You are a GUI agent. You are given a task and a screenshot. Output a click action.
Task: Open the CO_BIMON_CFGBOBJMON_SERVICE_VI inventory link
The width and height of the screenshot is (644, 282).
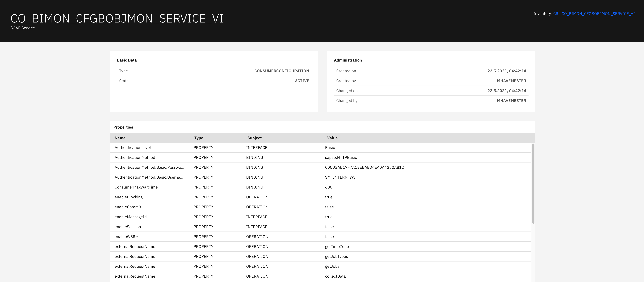pos(598,14)
